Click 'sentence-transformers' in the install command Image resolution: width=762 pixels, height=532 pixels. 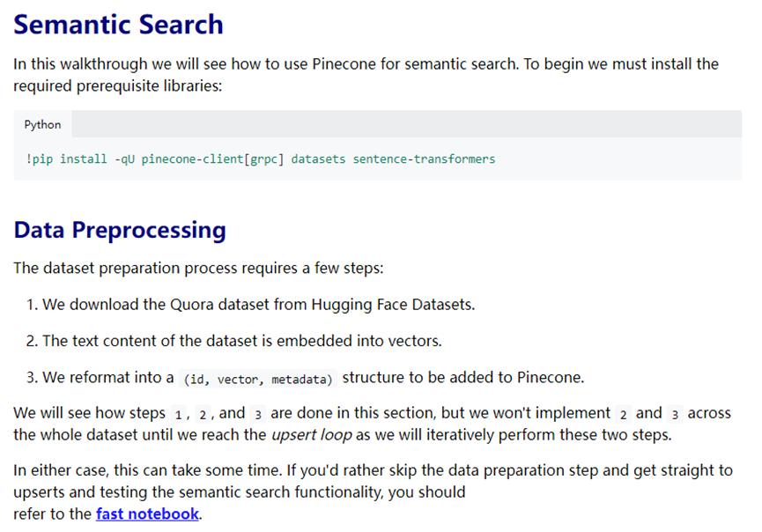(x=424, y=159)
